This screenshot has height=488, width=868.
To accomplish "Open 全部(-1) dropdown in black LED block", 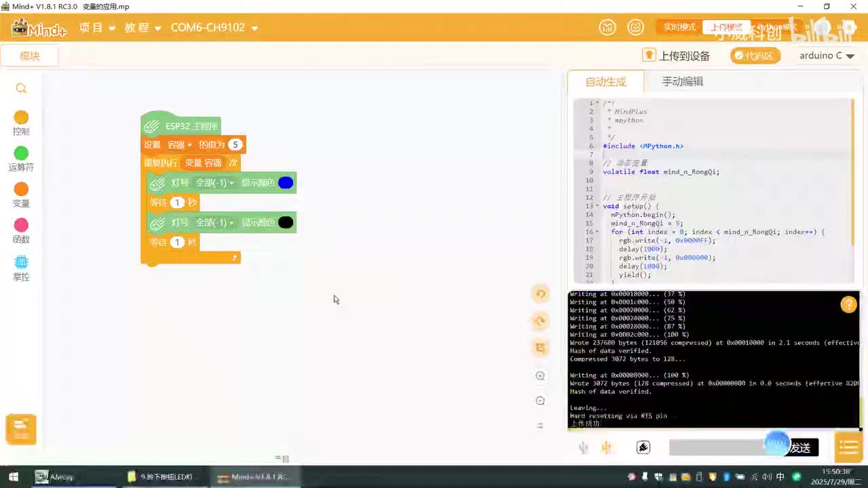I will click(214, 223).
